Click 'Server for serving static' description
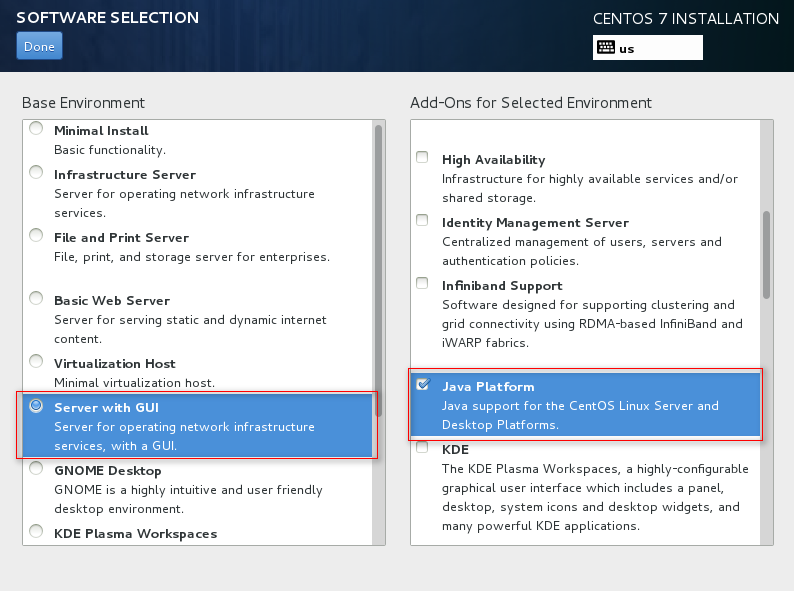The width and height of the screenshot is (794, 591). (x=190, y=329)
